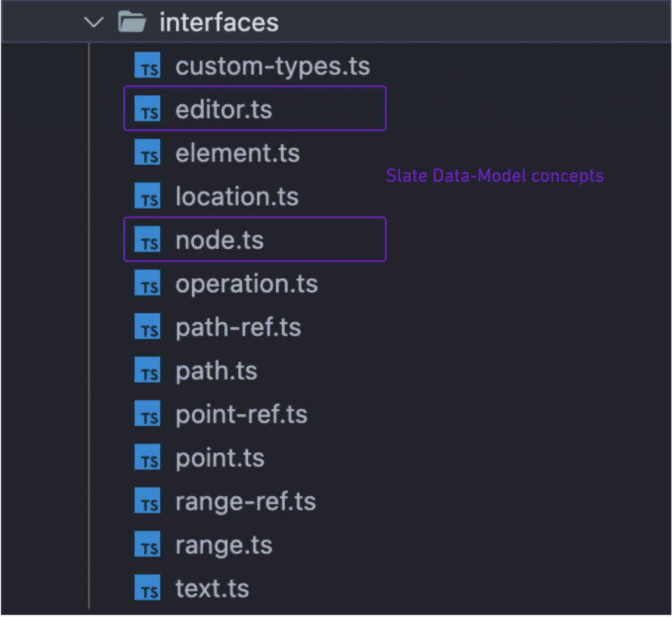The height and width of the screenshot is (617, 672).
Task: Click the TS icon beside custom-types.ts
Action: click(148, 66)
